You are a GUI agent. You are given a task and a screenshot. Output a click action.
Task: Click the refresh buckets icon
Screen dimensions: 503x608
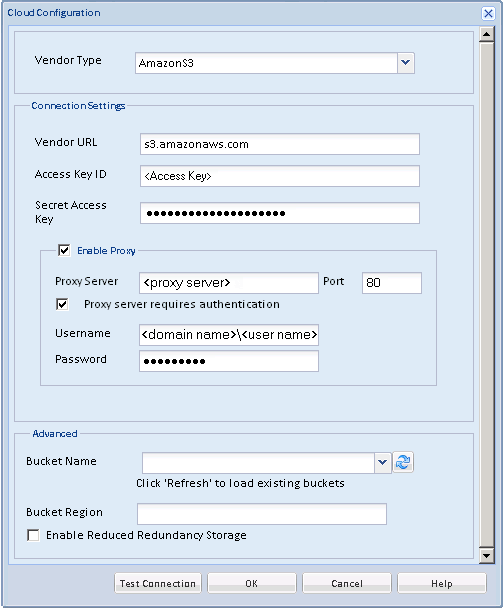click(403, 462)
